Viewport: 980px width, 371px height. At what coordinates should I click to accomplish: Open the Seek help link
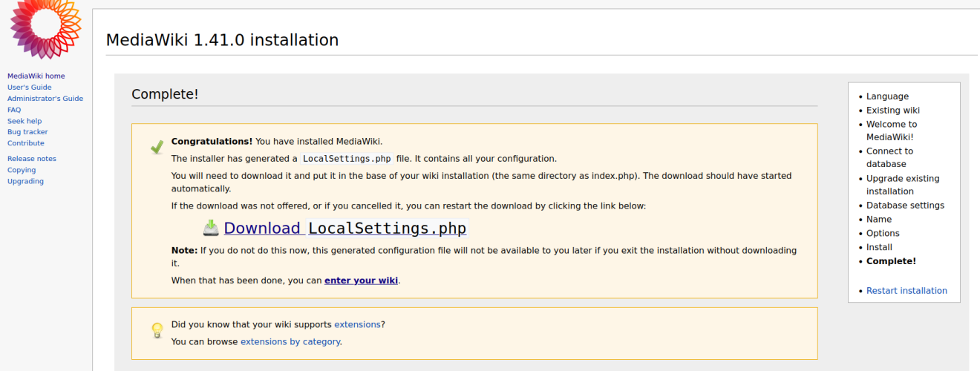[24, 120]
